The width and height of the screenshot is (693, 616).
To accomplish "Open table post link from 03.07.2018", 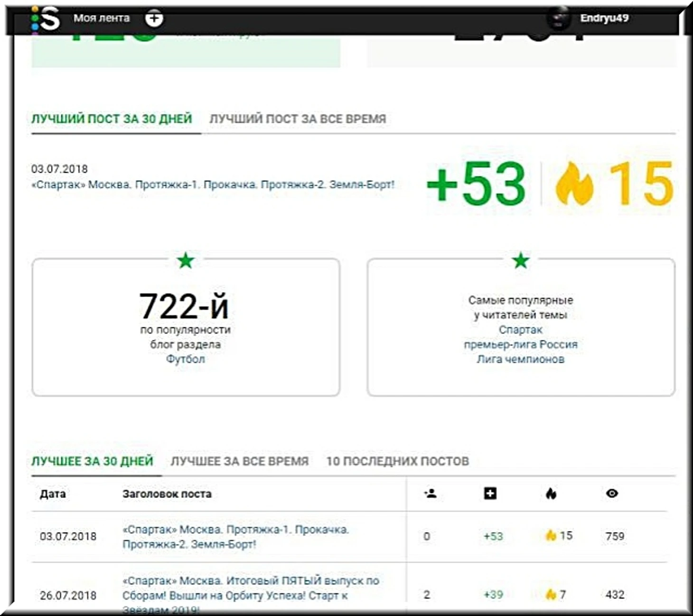I will click(236, 537).
